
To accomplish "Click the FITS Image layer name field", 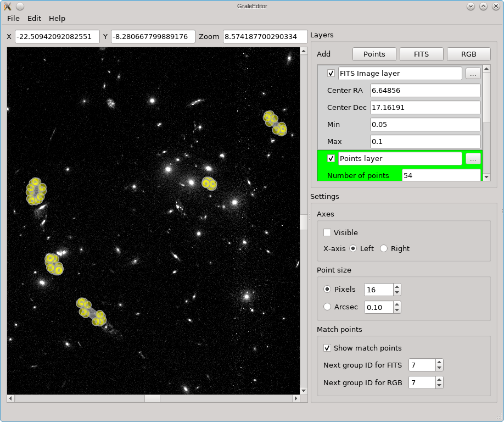I will pos(400,73).
